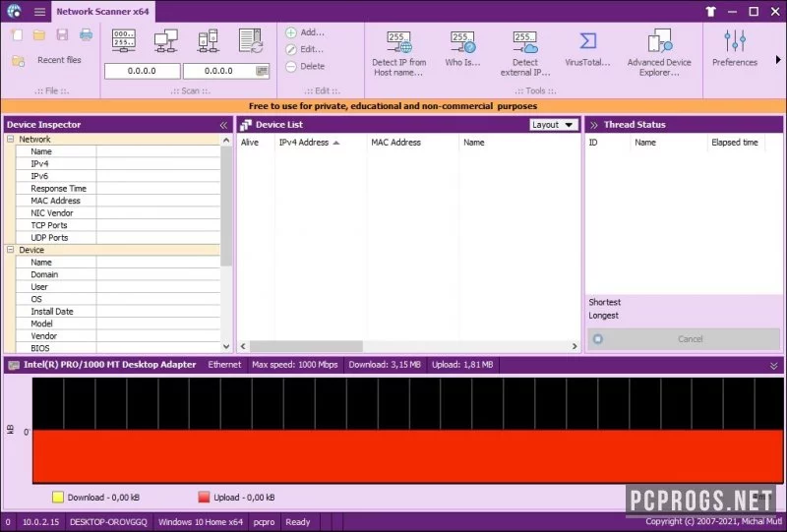Click the IP range scan icon
The height and width of the screenshot is (532, 787).
click(124, 40)
